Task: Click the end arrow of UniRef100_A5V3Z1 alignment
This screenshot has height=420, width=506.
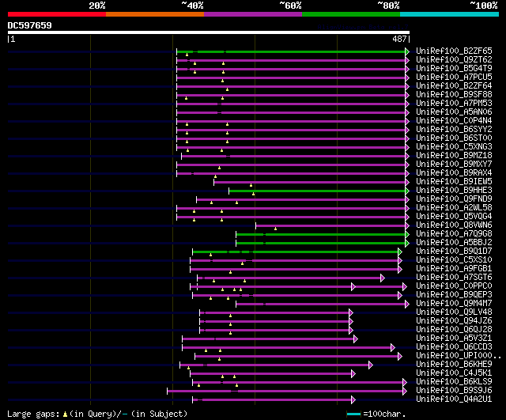Action: (x=355, y=339)
